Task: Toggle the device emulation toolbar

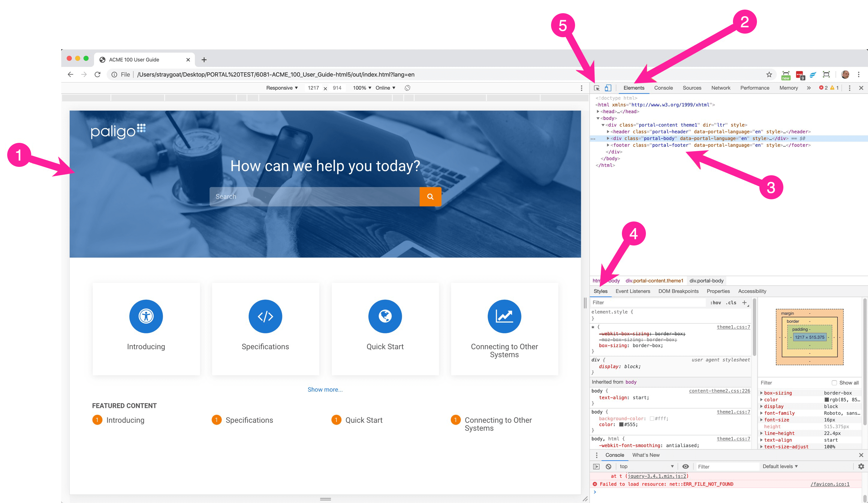Action: click(608, 88)
